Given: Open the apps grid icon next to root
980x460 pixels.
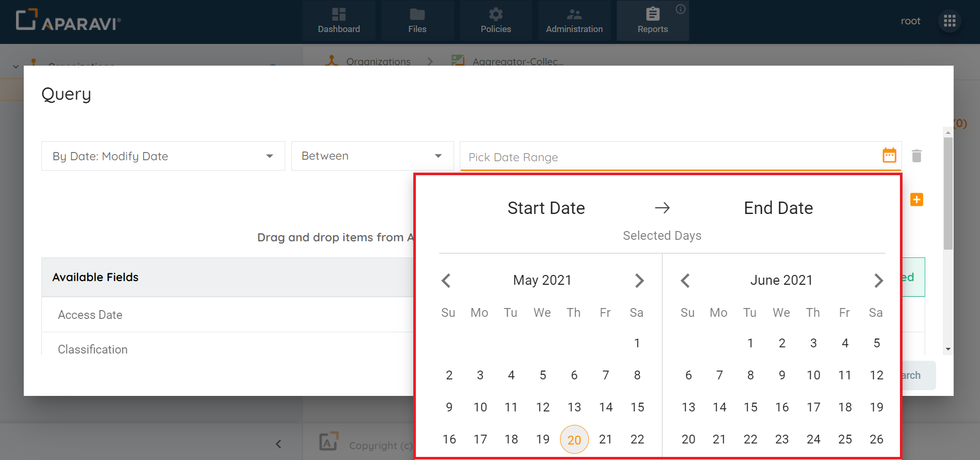Looking at the screenshot, I should pyautogui.click(x=950, y=21).
